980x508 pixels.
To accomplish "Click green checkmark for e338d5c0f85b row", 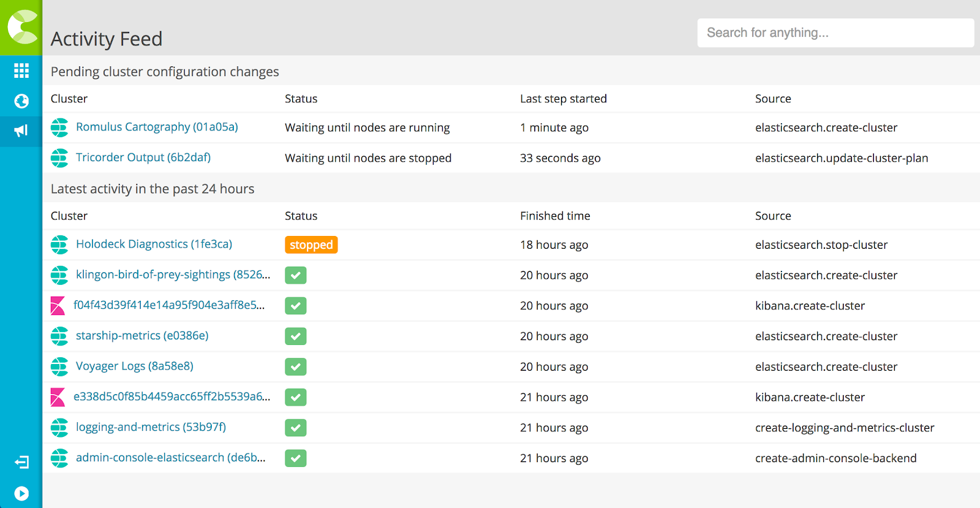I will [296, 397].
